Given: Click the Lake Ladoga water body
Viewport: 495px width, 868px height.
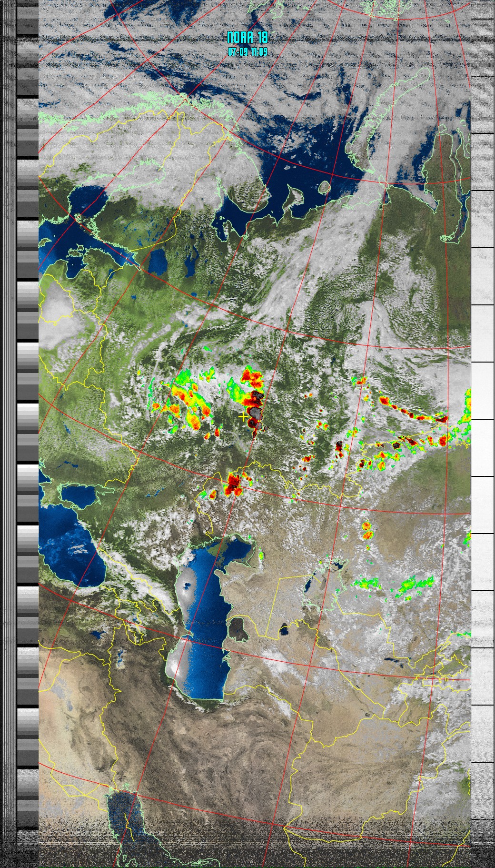Looking at the screenshot, I should (x=157, y=262).
